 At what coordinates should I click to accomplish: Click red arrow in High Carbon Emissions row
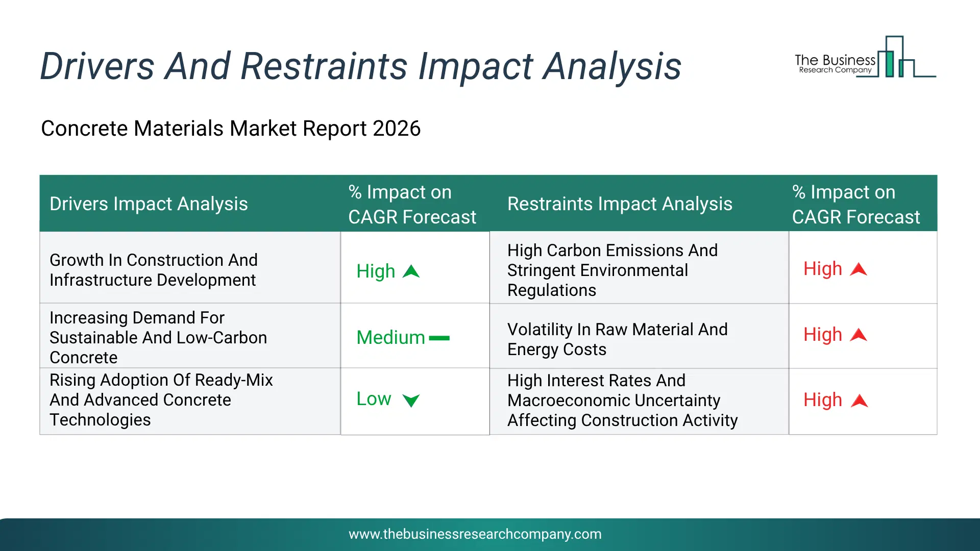coord(859,269)
